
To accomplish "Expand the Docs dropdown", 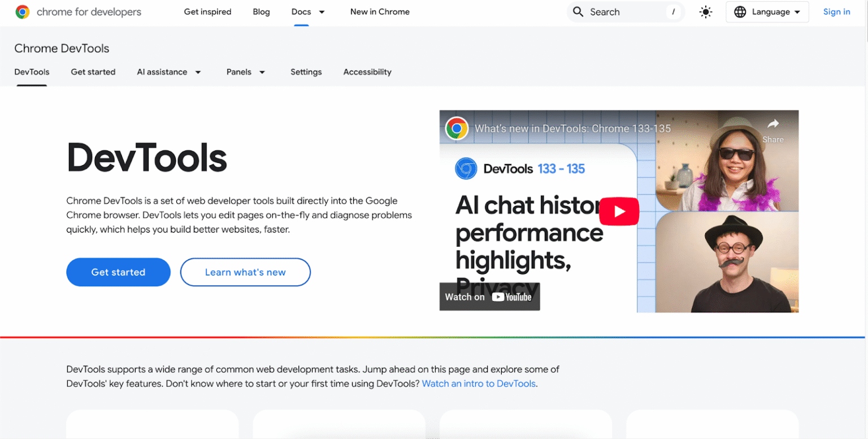I will (x=309, y=11).
